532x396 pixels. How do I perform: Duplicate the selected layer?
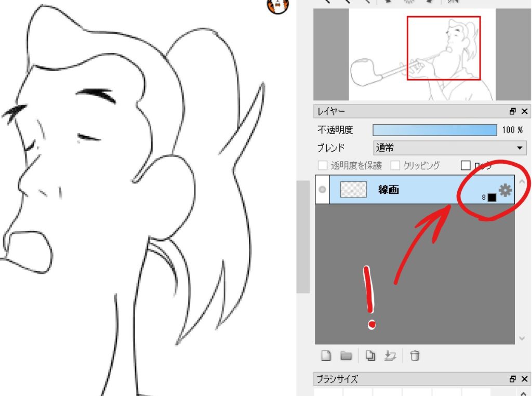point(370,356)
